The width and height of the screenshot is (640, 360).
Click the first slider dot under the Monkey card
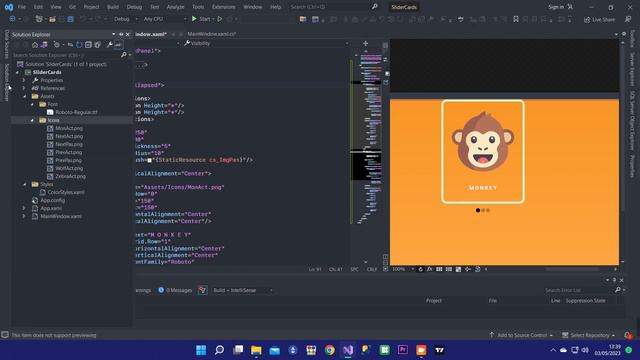[478, 210]
